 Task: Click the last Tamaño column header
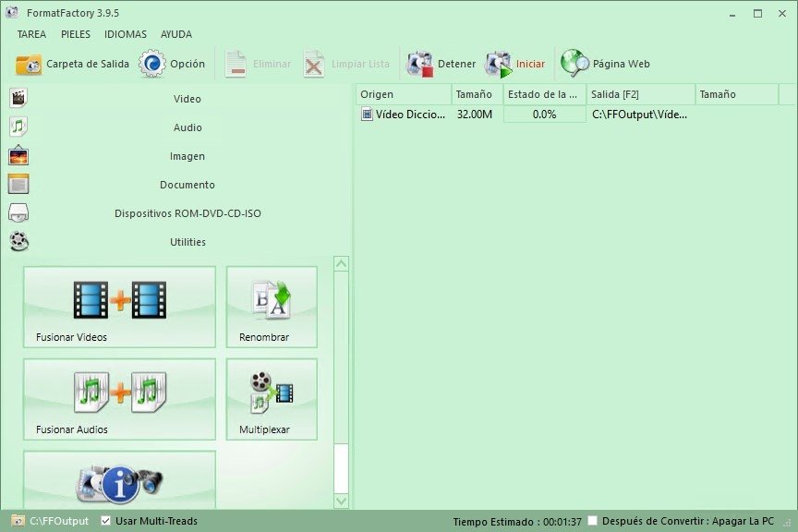point(737,94)
